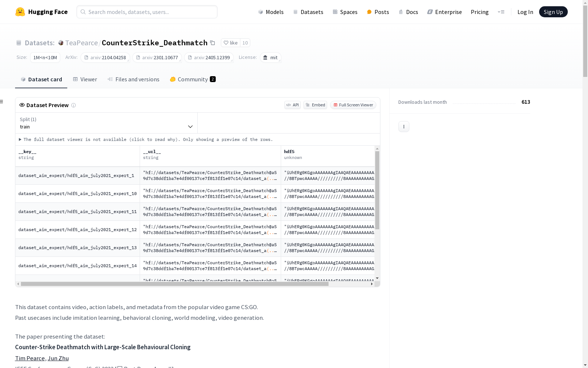Viewport: 588px width, 368px height.
Task: Click the search magnifier icon
Action: [83, 12]
